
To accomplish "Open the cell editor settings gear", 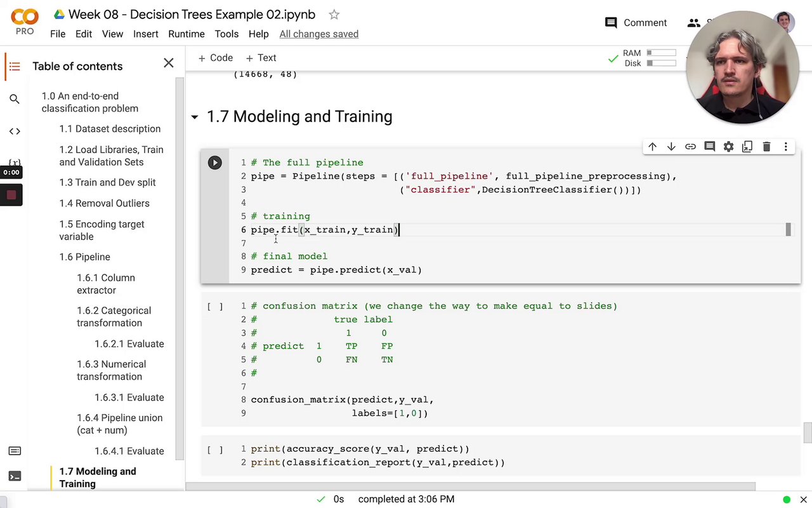I will 728,147.
